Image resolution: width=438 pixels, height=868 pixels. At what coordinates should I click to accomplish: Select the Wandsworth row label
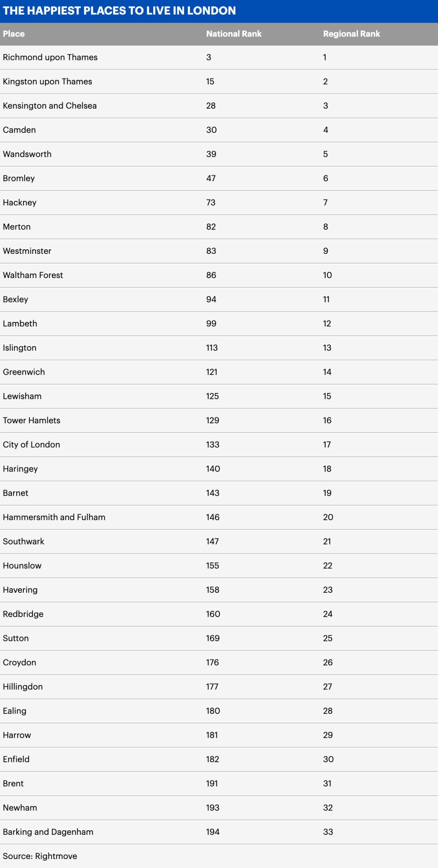[x=27, y=154]
